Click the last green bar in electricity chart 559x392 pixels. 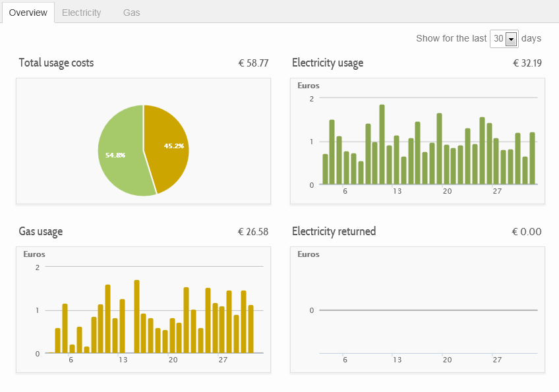[532, 158]
